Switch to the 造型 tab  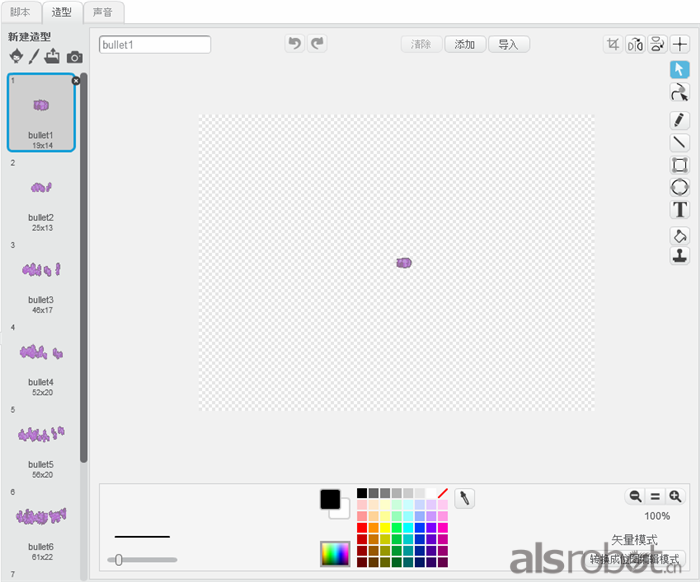click(62, 12)
